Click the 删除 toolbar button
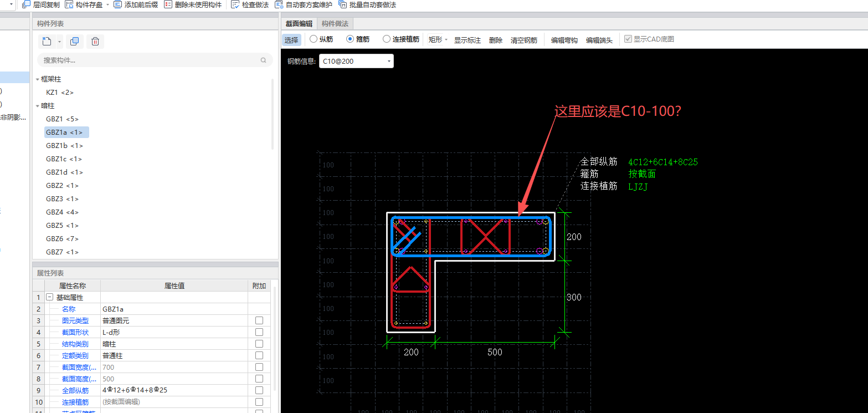 click(495, 40)
